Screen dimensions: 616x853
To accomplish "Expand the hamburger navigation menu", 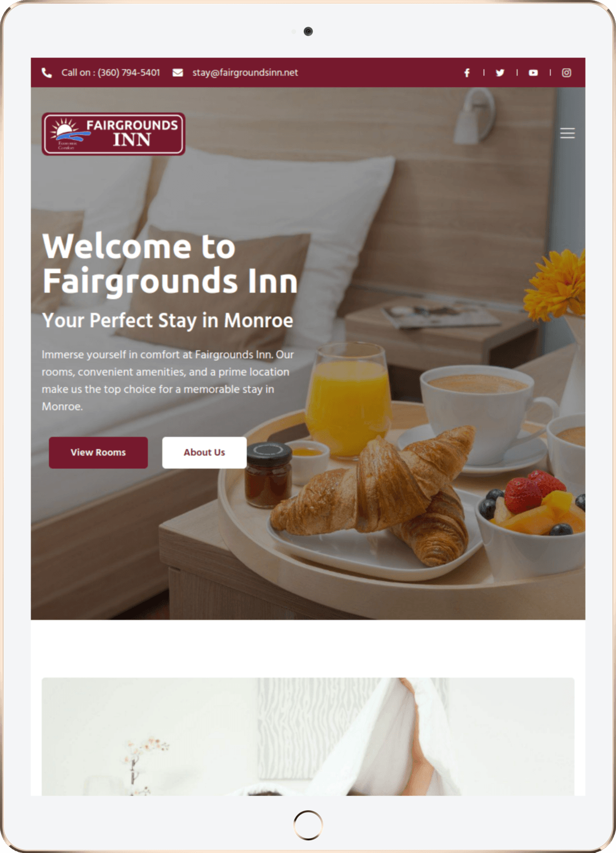I will [567, 133].
